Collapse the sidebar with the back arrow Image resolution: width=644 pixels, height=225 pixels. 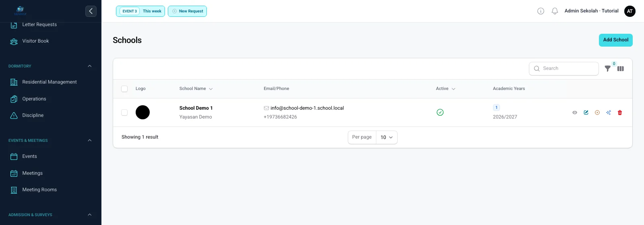91,11
